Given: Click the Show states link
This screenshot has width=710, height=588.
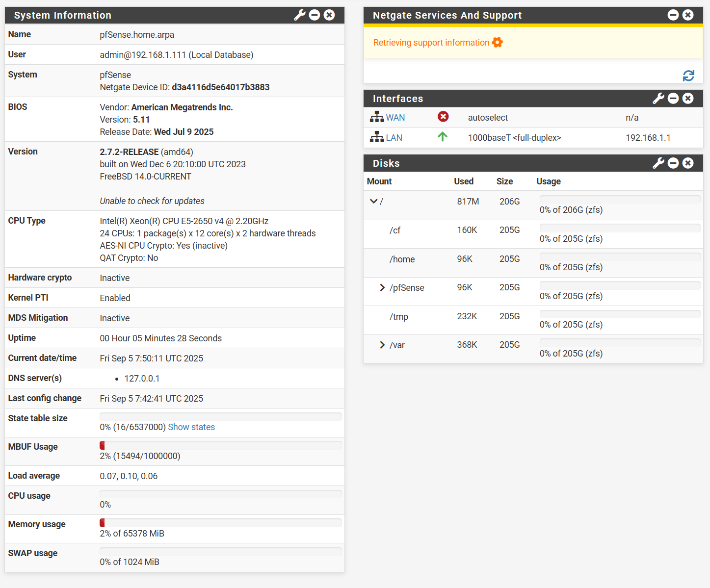Looking at the screenshot, I should [191, 427].
